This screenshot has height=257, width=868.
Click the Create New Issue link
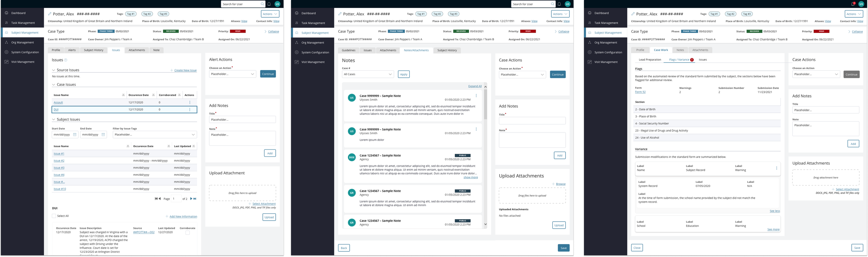tap(185, 70)
